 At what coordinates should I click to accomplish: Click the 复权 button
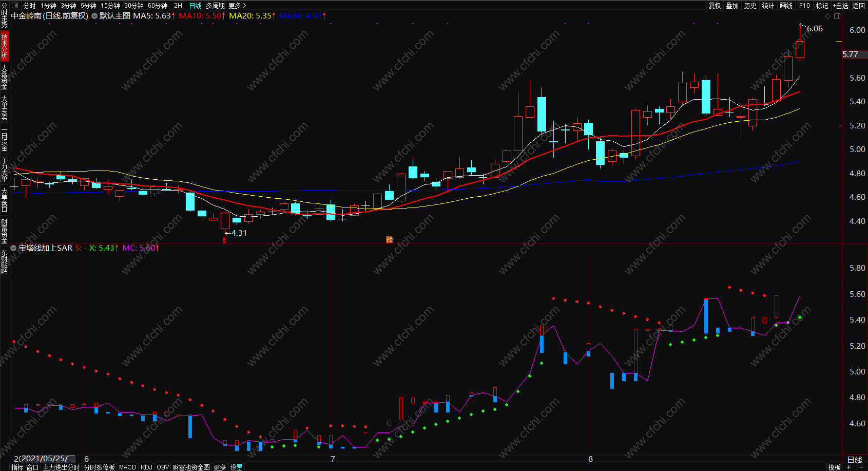pyautogui.click(x=715, y=6)
